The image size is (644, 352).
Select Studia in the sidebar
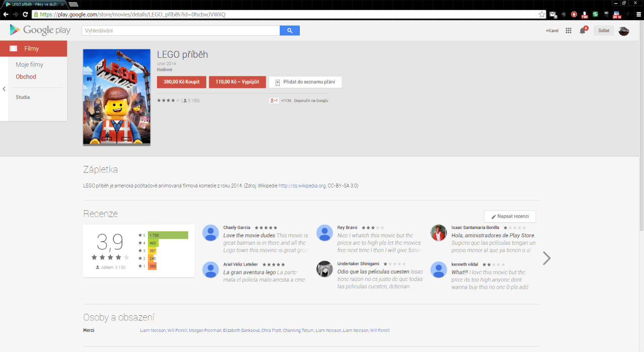(x=23, y=97)
